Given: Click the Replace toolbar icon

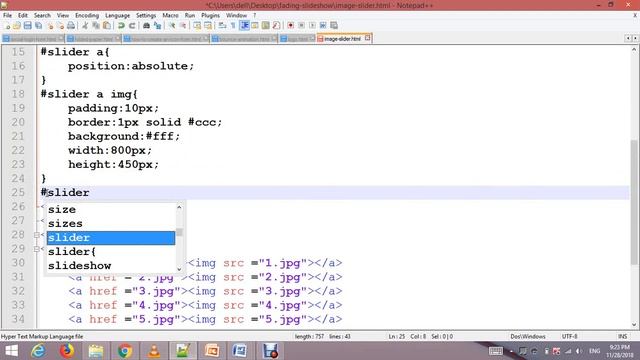Looking at the screenshot, I should (157, 25).
